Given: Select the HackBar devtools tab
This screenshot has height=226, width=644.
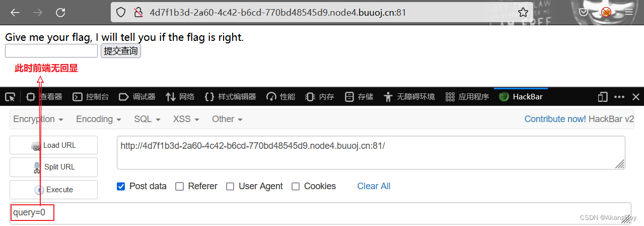Looking at the screenshot, I should pyautogui.click(x=521, y=97).
